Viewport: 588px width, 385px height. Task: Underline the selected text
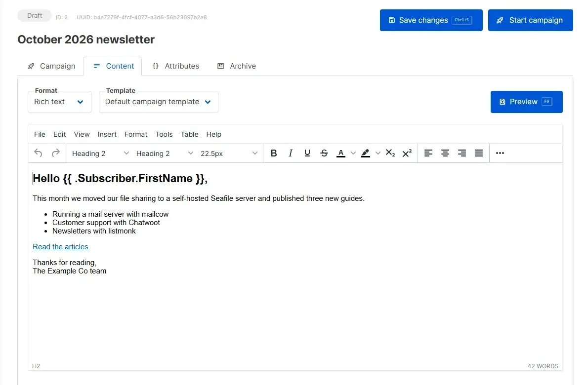[307, 153]
